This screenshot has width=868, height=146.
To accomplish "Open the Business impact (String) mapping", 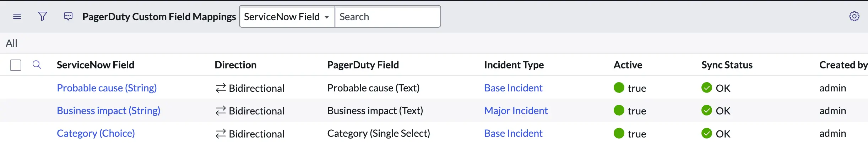I will 108,111.
